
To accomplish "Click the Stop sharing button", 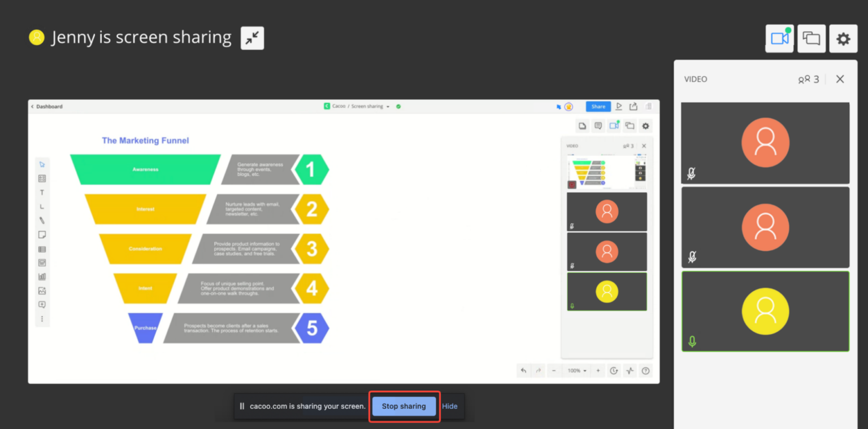I will 404,406.
